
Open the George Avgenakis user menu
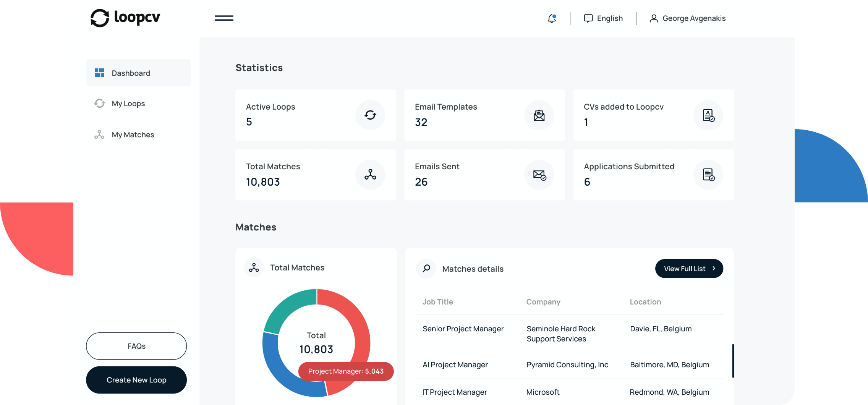(x=687, y=18)
